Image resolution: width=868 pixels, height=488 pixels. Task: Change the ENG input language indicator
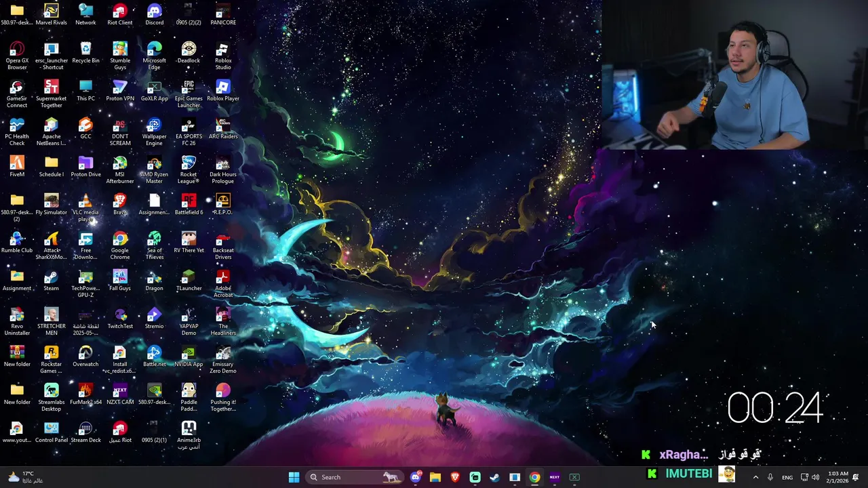tap(787, 477)
